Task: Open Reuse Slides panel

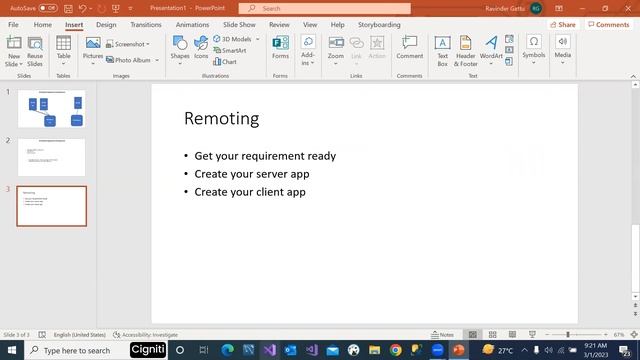Action: coord(35,51)
